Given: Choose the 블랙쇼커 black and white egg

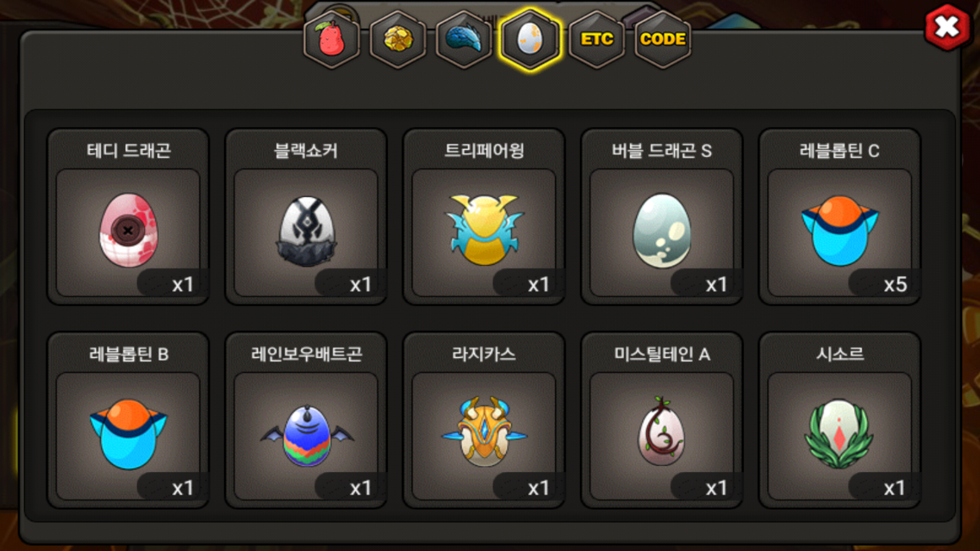Looking at the screenshot, I should [306, 231].
